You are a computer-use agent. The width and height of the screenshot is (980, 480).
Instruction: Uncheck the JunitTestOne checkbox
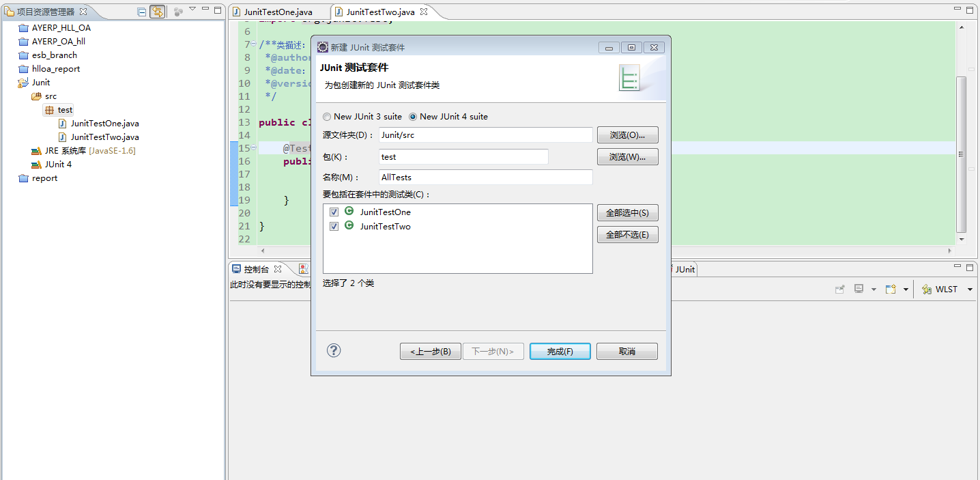click(334, 212)
